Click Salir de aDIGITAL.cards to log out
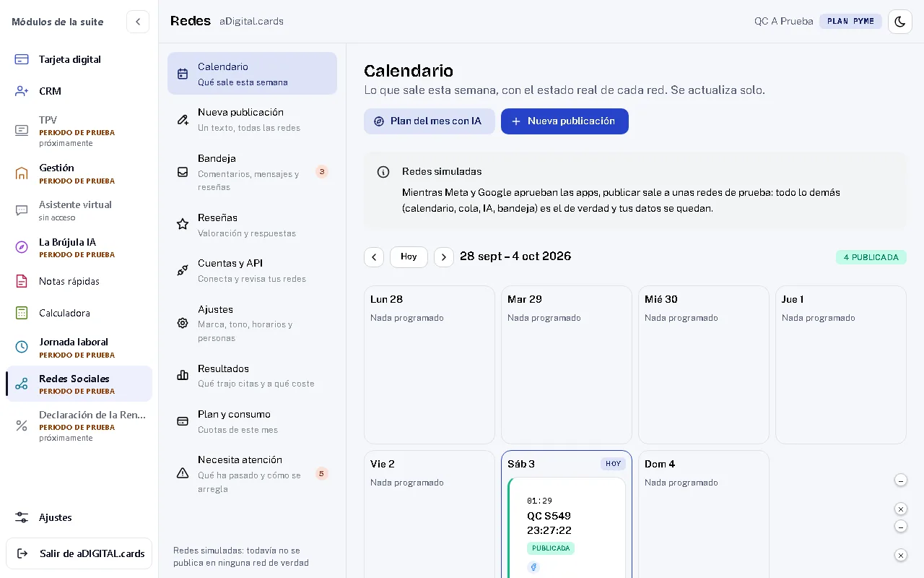The width and height of the screenshot is (924, 578). click(79, 553)
